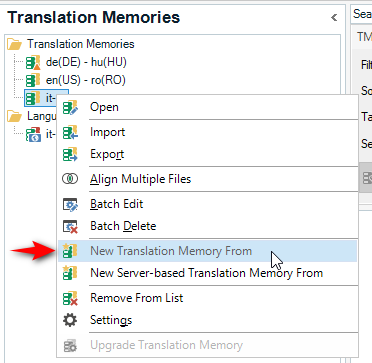Select Remove From List entry
Image resolution: width=372 pixels, height=363 pixels.
pos(207,298)
